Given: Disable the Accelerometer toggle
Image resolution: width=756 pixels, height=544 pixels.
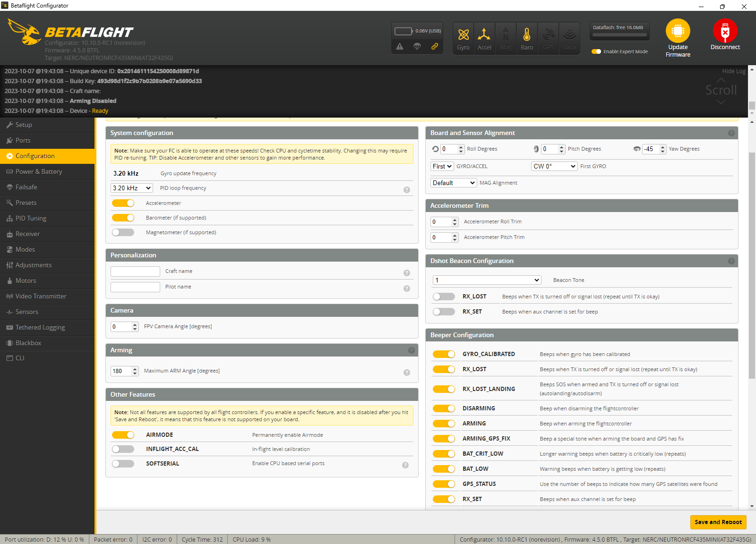Looking at the screenshot, I should (123, 203).
